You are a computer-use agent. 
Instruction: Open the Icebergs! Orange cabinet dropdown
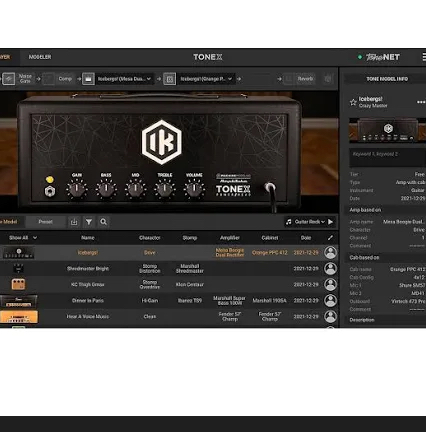tap(206, 79)
